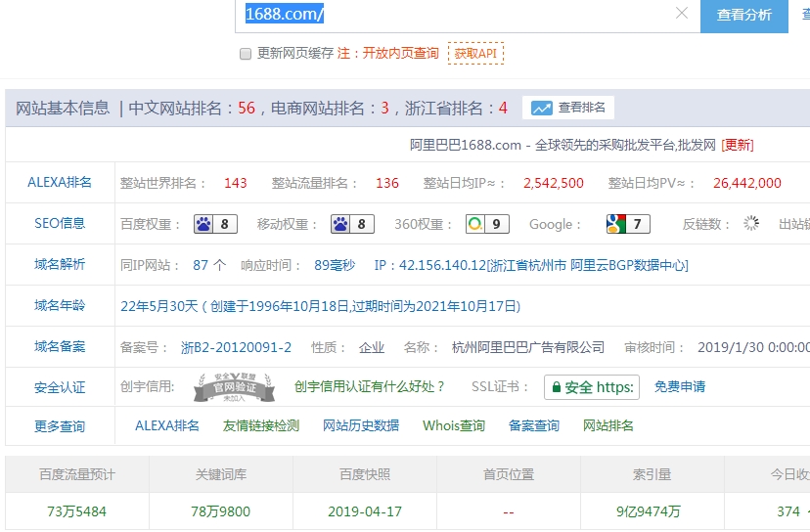
Task: Click Chinese site rank number 56
Action: click(x=247, y=108)
